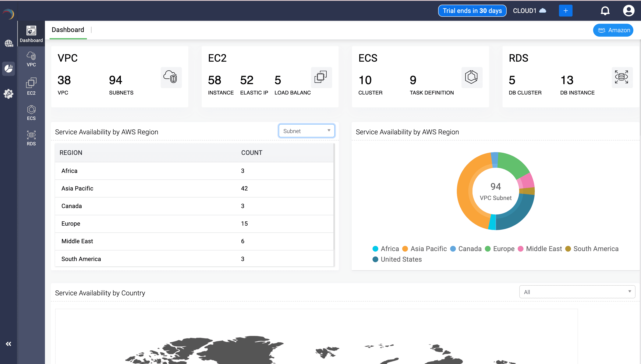Click the Trial ends in 30 days banner
Screen dimensions: 641x364
(472, 11)
